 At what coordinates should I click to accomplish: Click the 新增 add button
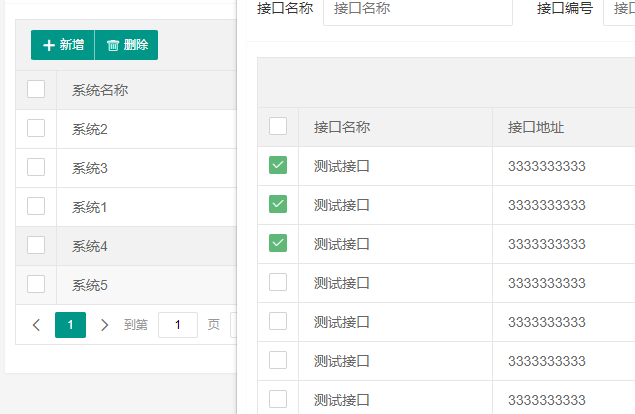pyautogui.click(x=63, y=45)
